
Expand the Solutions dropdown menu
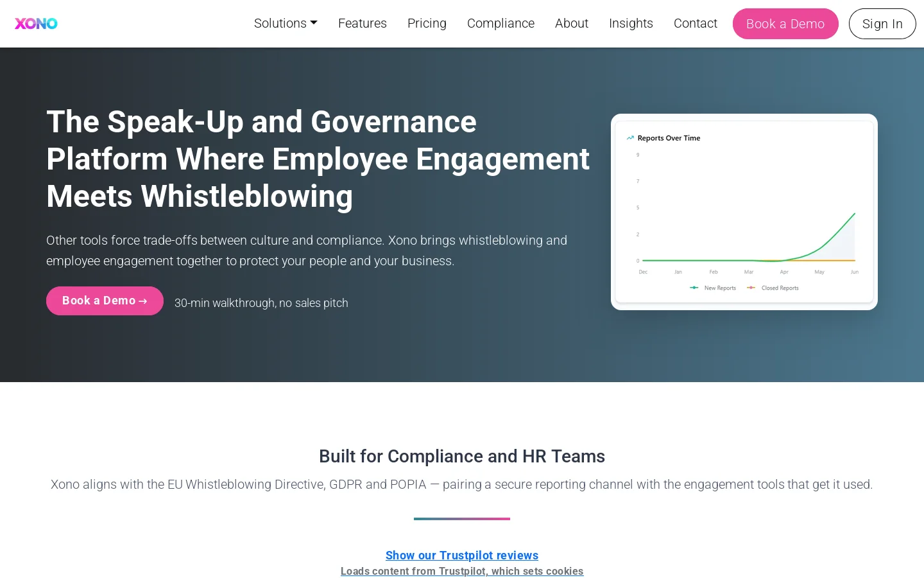pyautogui.click(x=286, y=23)
